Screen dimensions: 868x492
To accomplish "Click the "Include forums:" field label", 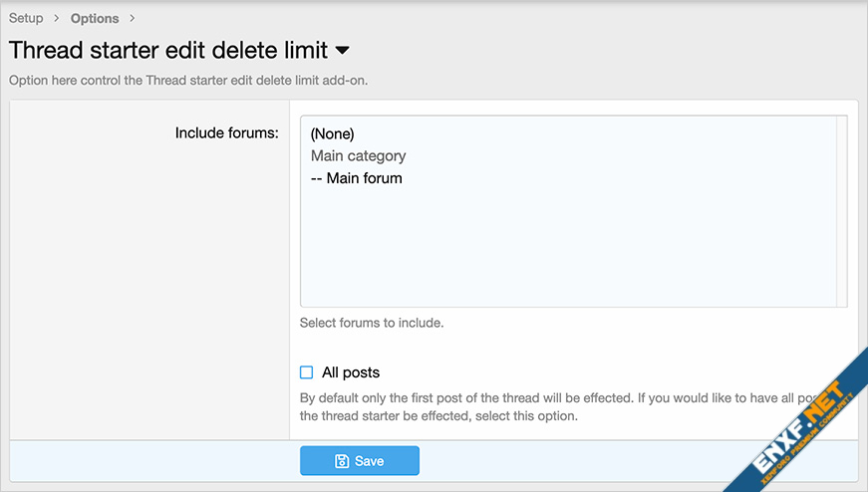I will (x=226, y=131).
